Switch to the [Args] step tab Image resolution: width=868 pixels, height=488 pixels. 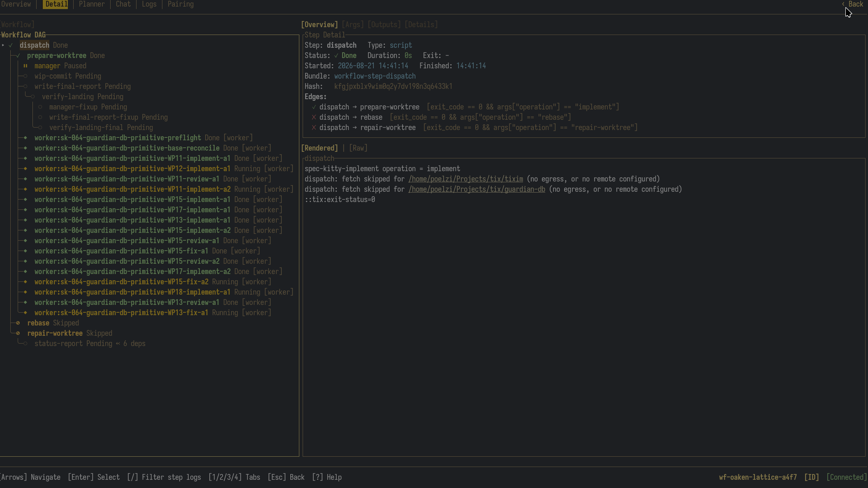pos(353,25)
